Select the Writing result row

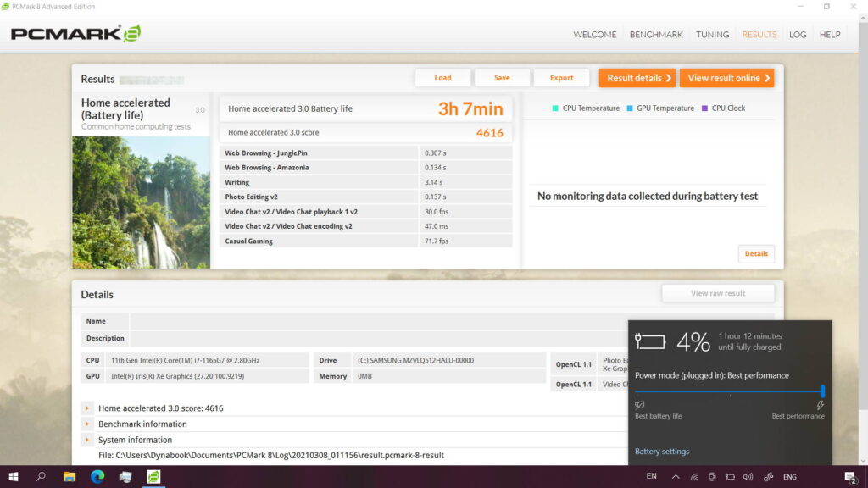[366, 182]
